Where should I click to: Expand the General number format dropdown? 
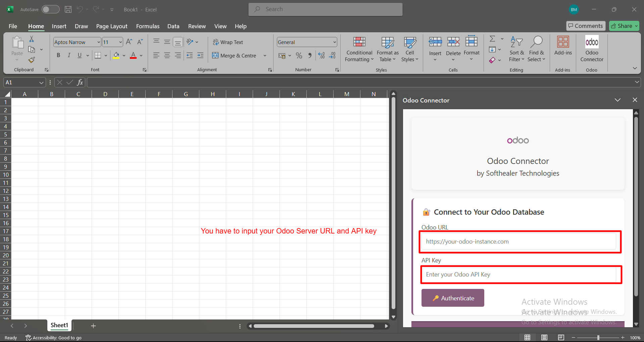click(x=335, y=42)
